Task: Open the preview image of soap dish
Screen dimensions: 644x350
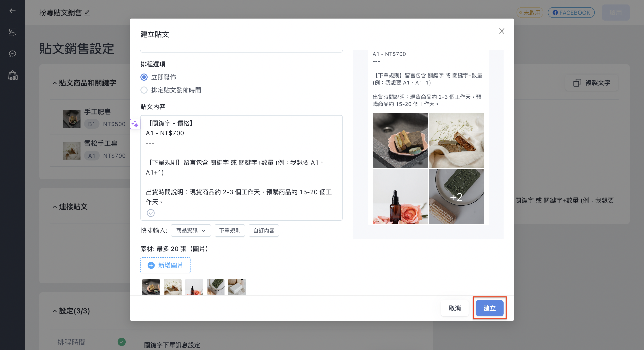Action: (400, 141)
